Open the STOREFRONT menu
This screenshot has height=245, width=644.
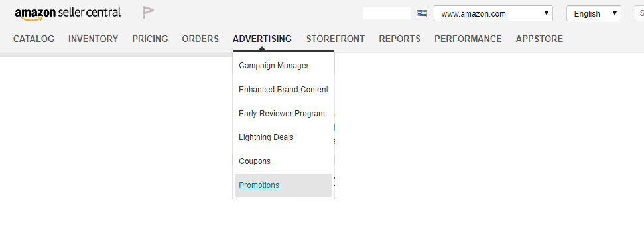[x=336, y=39]
